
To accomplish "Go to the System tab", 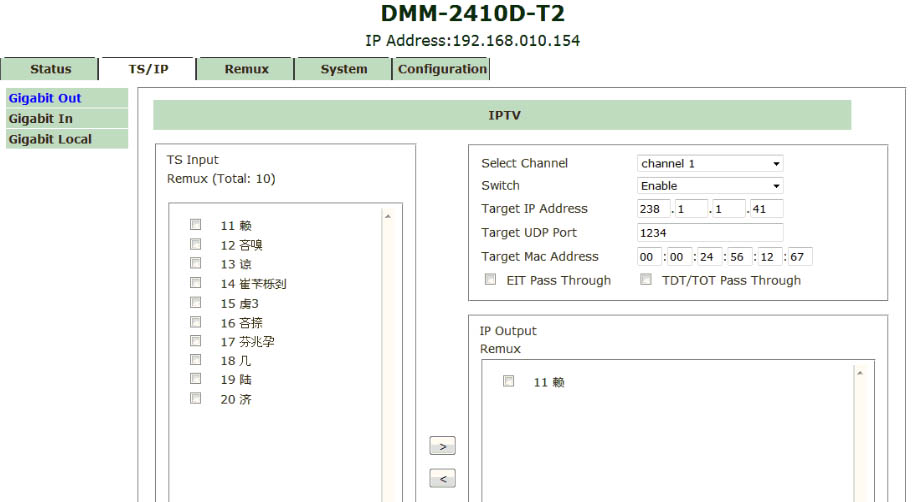I will tap(343, 69).
